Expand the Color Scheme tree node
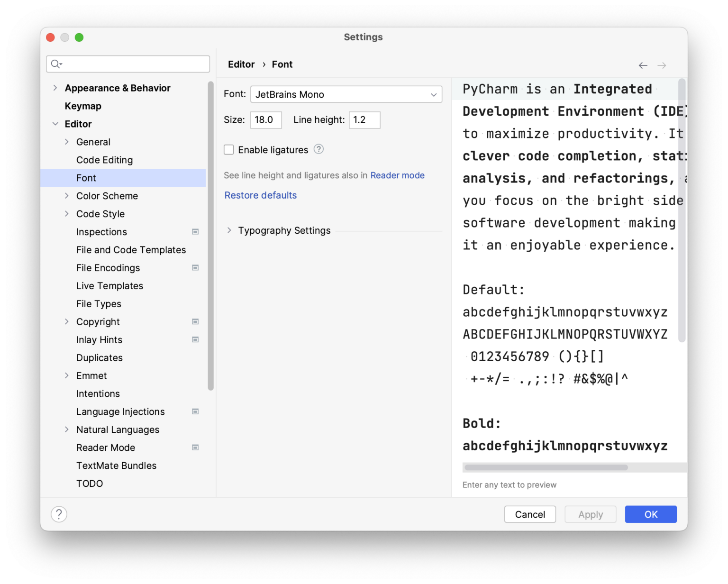This screenshot has width=728, height=584. [67, 196]
